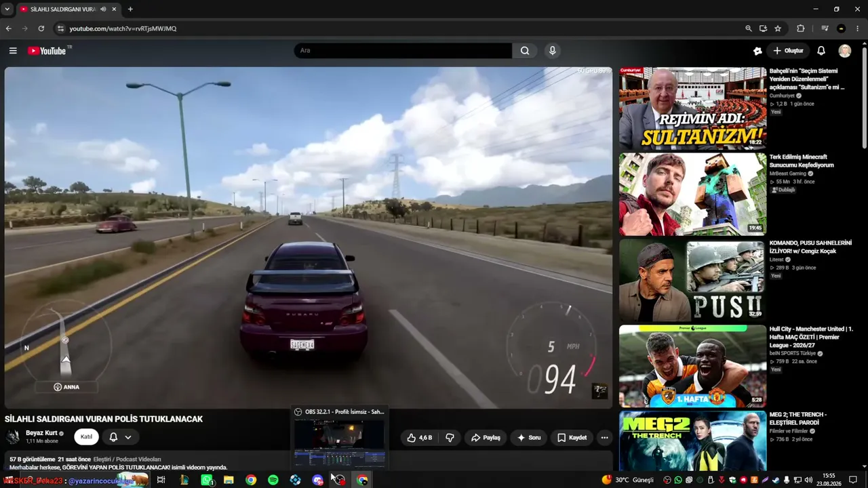
Task: Click beIN SPORTS Türkiye channel name
Action: coord(792,354)
